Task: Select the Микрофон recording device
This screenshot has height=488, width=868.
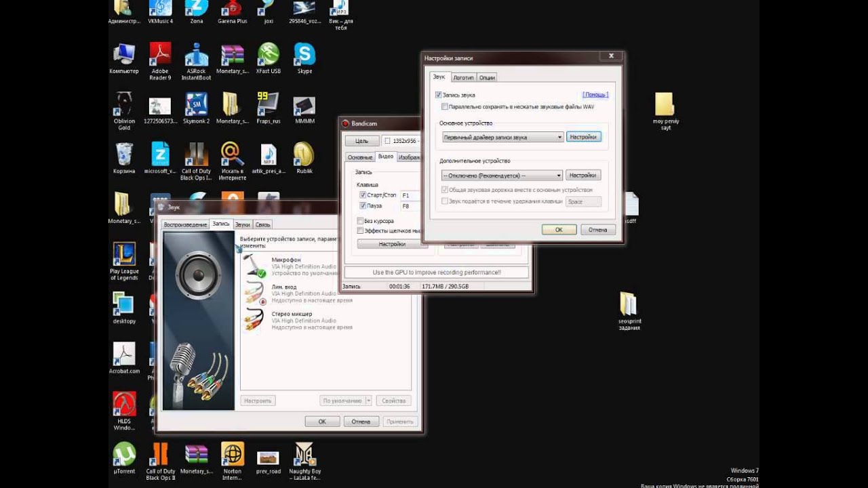Action: [x=325, y=266]
